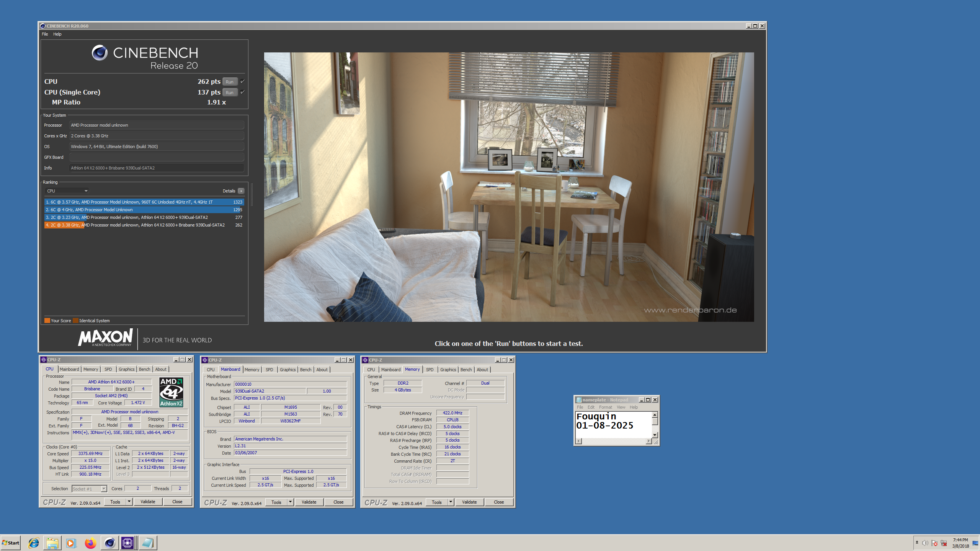Open About tab in third CPU-Z window
The image size is (980, 551).
[x=482, y=370]
